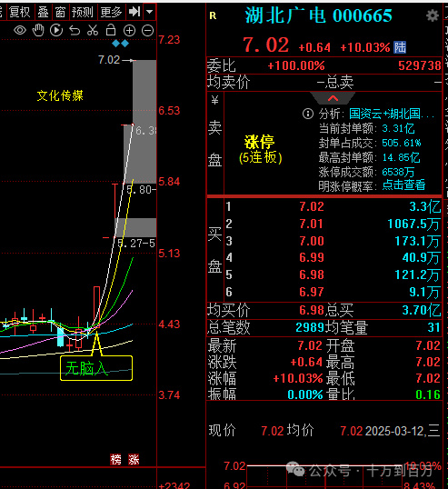Select buy level 6 price 6.97

coord(312,292)
